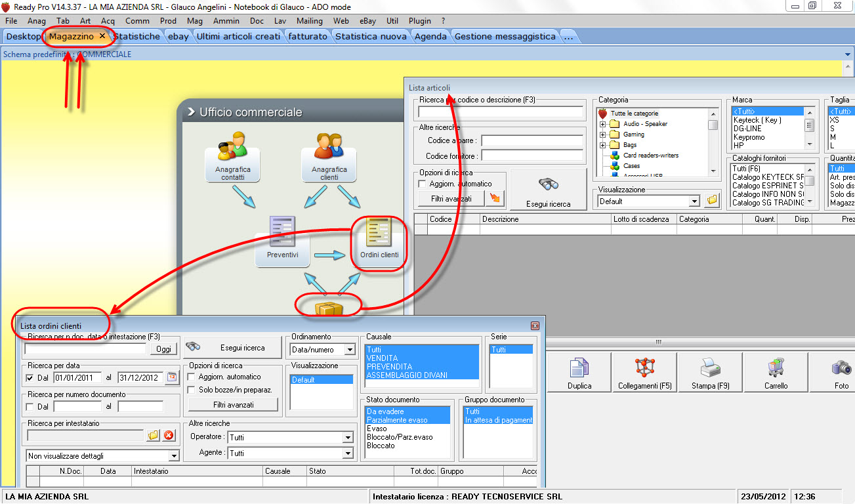Open the Mailing menu
Viewport: 855px width, 504px height.
click(310, 21)
